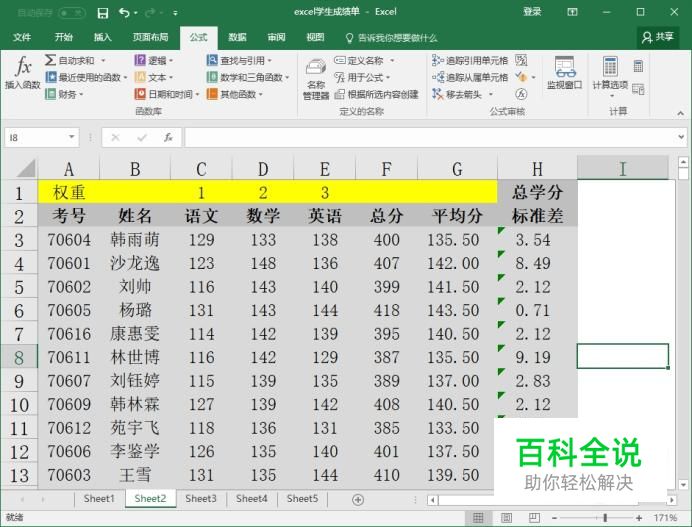Open the Remove Arrows dropdown arrow
This screenshot has width=692, height=527.
click(x=490, y=94)
